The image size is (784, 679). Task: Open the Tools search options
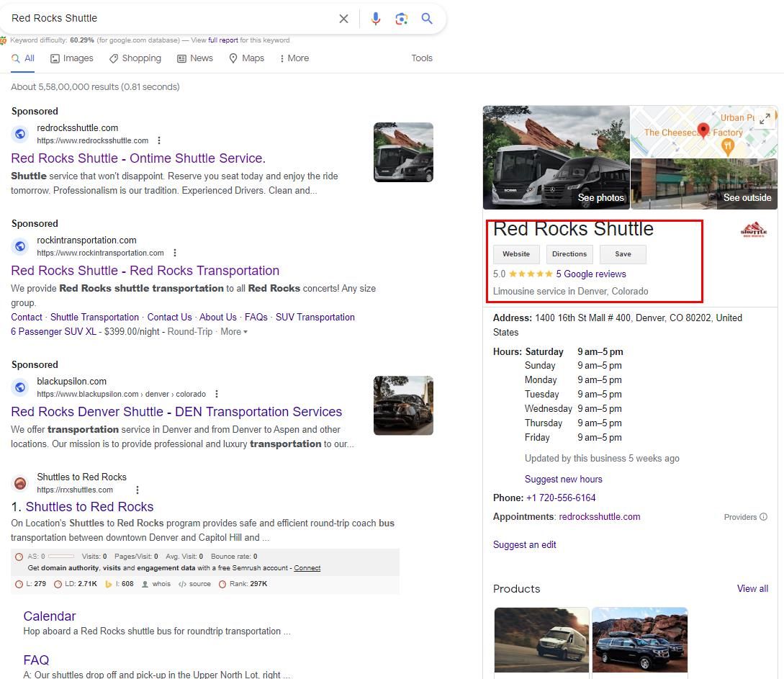[x=422, y=58]
